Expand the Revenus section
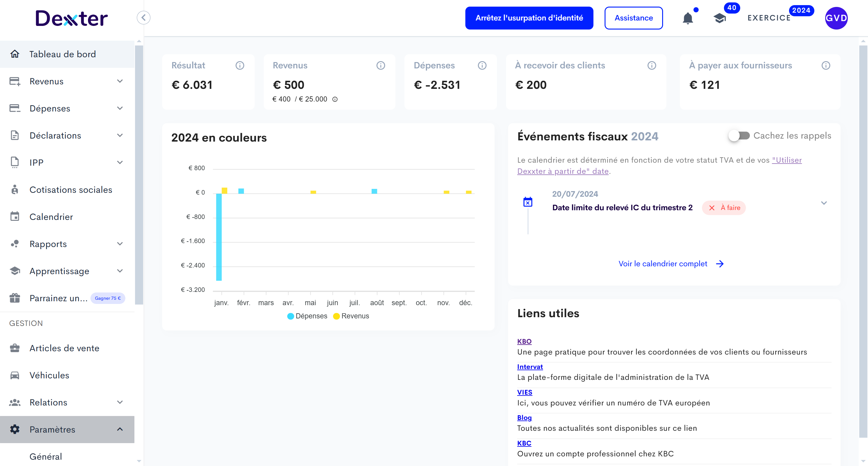The image size is (868, 466). click(x=120, y=81)
